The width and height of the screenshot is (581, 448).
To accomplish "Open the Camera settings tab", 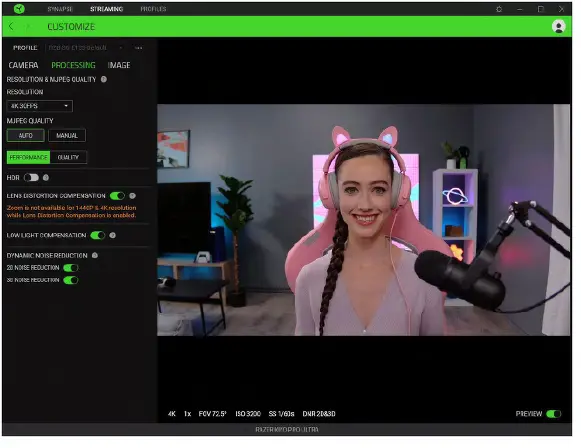I will point(23,65).
